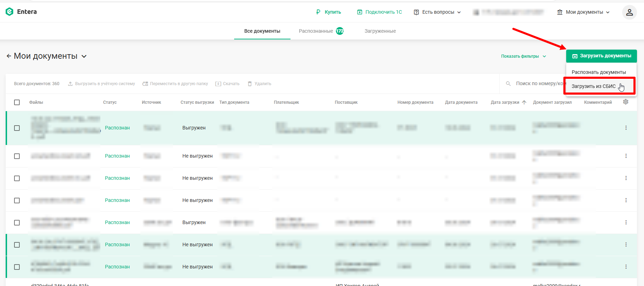The image size is (644, 286).
Task: Open the three-dot menu for first Выгружен row
Action: [626, 128]
